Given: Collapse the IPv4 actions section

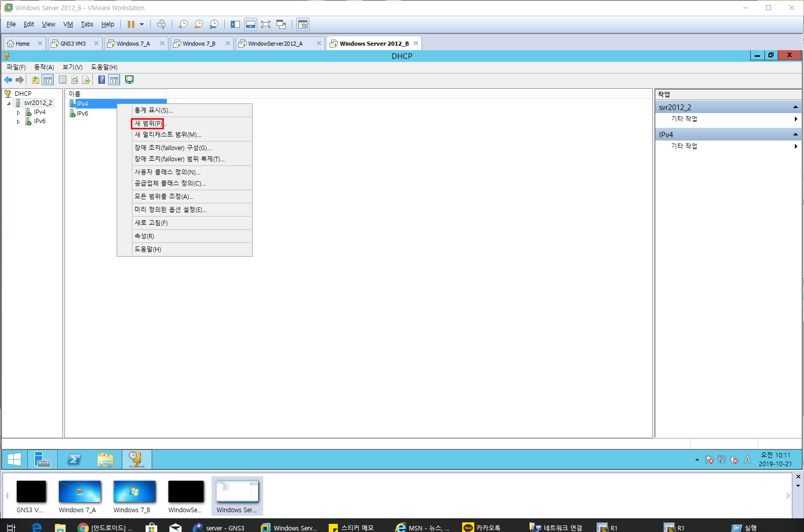Looking at the screenshot, I should tap(795, 134).
